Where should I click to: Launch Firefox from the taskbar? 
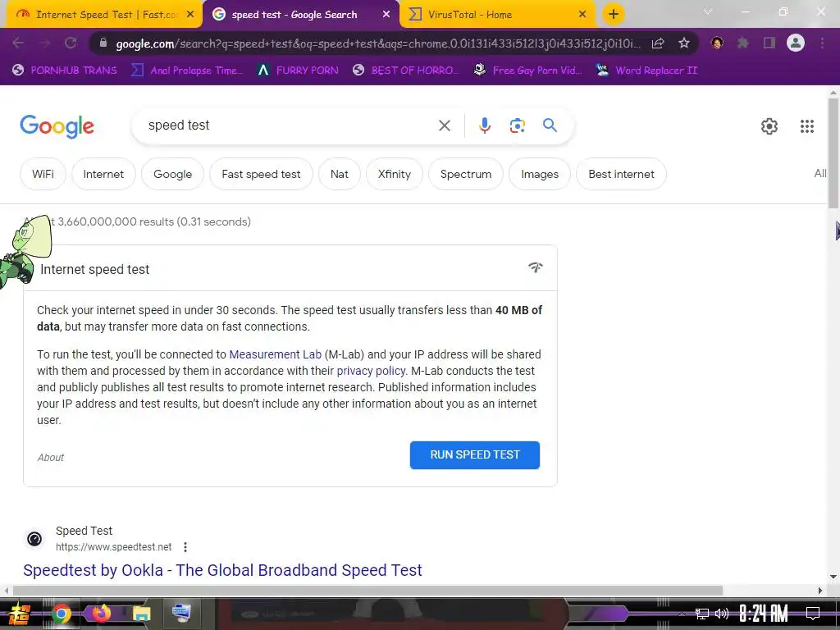click(101, 614)
